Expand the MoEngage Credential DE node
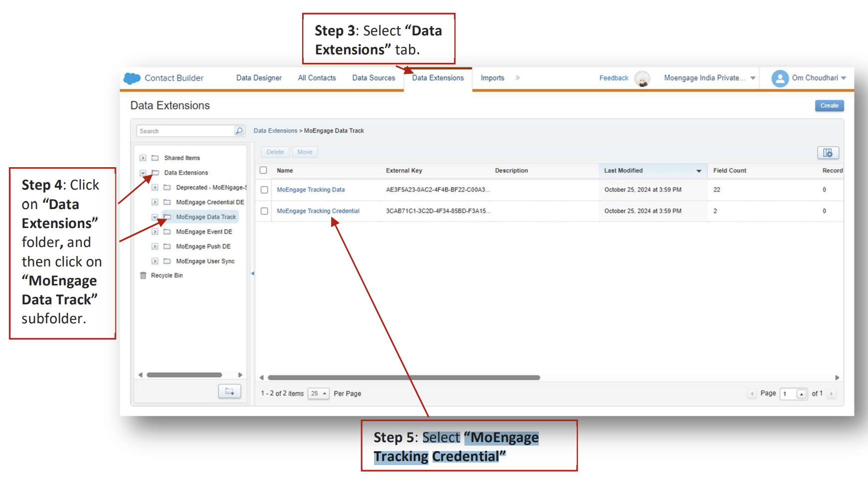This screenshot has height=486, width=868. (155, 202)
